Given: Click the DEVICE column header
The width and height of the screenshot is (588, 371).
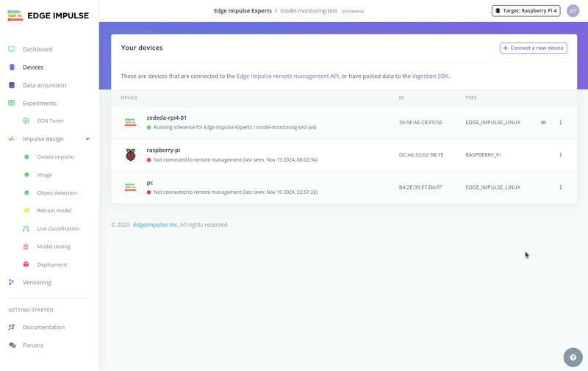Looking at the screenshot, I should 129,98.
